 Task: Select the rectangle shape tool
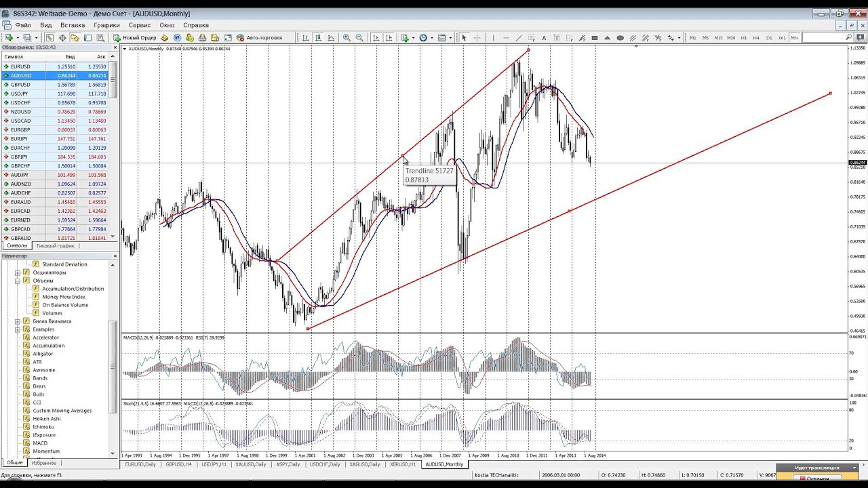point(595,38)
